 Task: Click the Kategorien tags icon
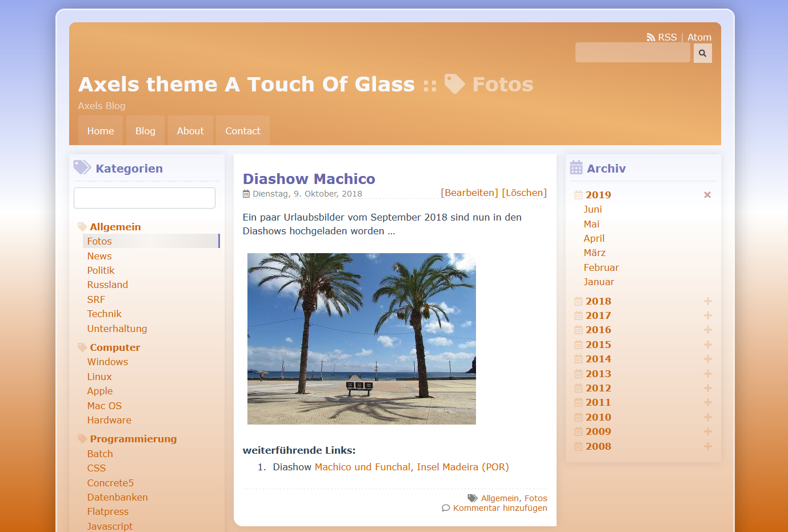(82, 167)
